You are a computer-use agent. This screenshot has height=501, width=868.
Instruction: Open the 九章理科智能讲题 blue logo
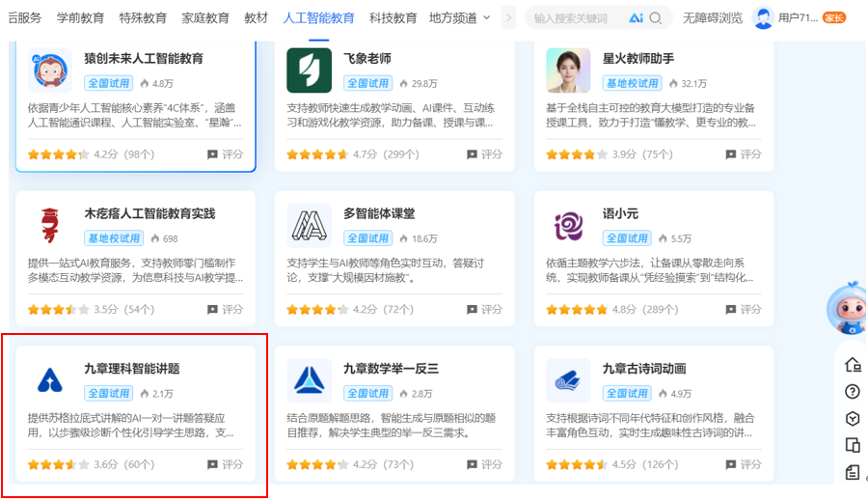tap(50, 380)
